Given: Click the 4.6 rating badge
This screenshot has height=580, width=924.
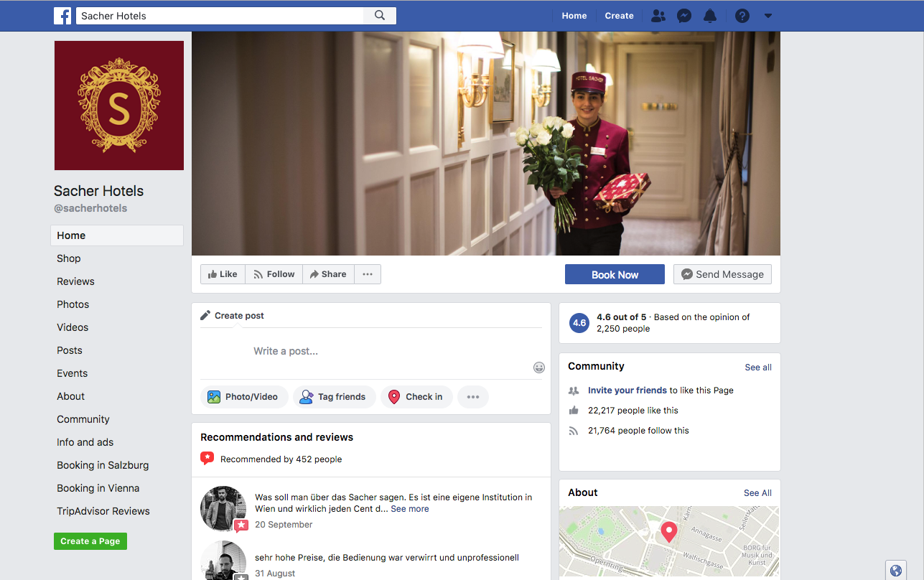Looking at the screenshot, I should (x=579, y=323).
